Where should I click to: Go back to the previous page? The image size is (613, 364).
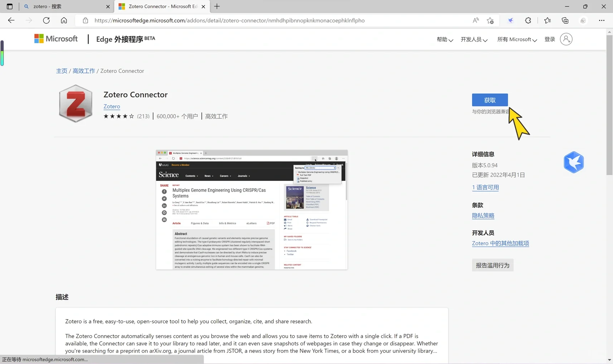(11, 20)
